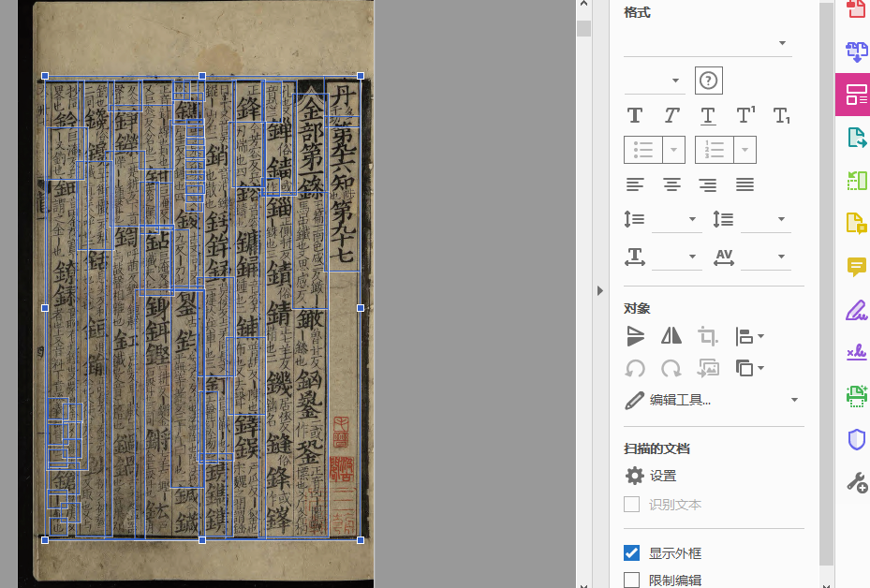The width and height of the screenshot is (870, 588).
Task: Click the font help question mark button
Action: click(x=709, y=81)
